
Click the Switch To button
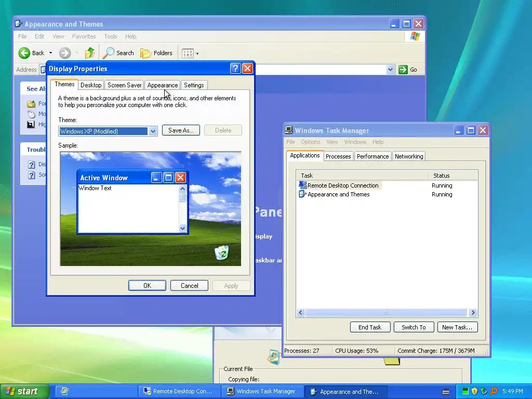pyautogui.click(x=414, y=327)
